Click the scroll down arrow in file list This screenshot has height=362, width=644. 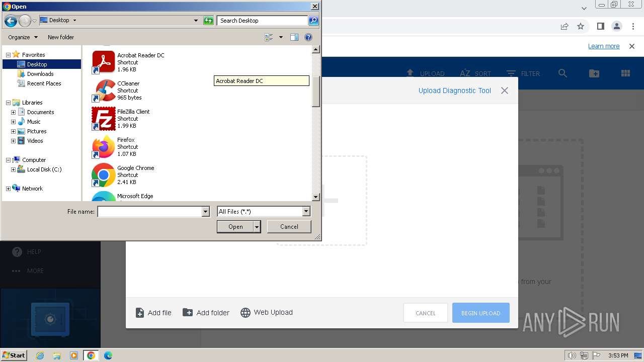click(316, 197)
